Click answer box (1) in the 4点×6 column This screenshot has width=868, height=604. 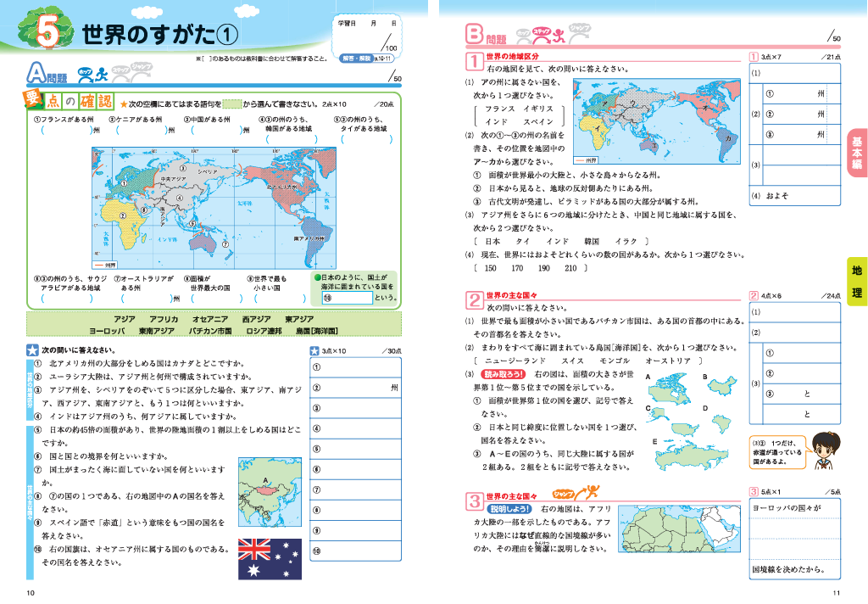(x=795, y=312)
